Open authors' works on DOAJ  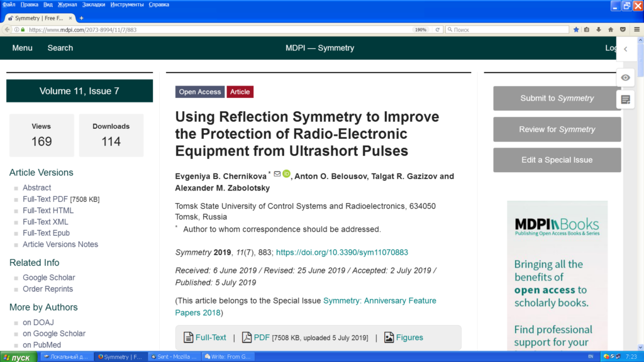coord(38,322)
